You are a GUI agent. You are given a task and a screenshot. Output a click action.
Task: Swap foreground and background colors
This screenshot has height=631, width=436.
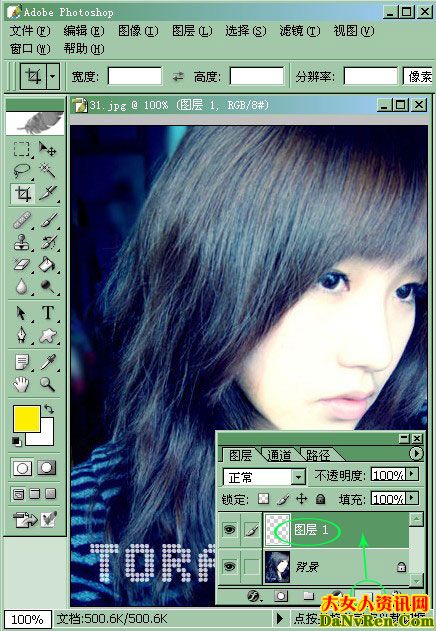pos(49,410)
